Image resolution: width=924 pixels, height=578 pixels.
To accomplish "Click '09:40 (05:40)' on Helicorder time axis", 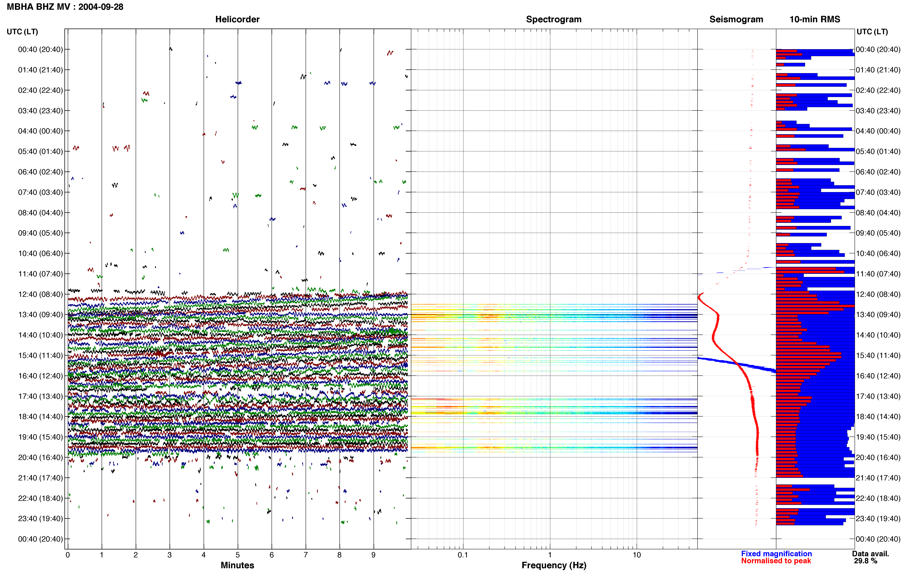I will tap(41, 233).
